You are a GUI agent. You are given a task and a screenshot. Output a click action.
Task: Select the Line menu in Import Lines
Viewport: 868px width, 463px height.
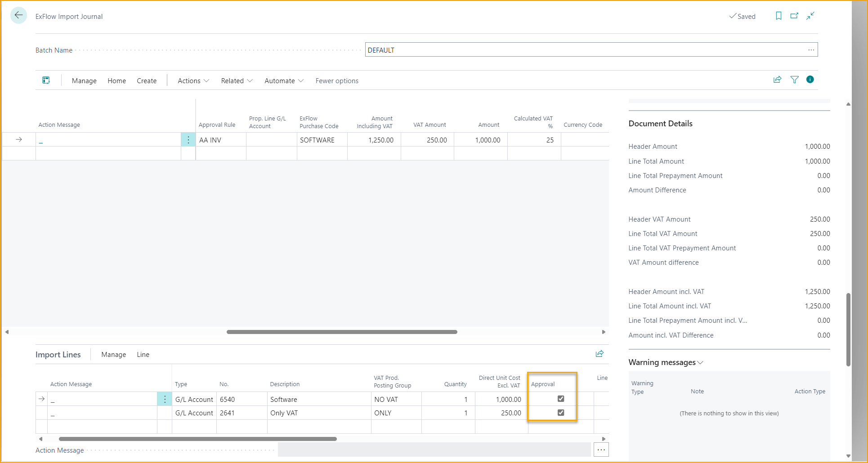[143, 355]
